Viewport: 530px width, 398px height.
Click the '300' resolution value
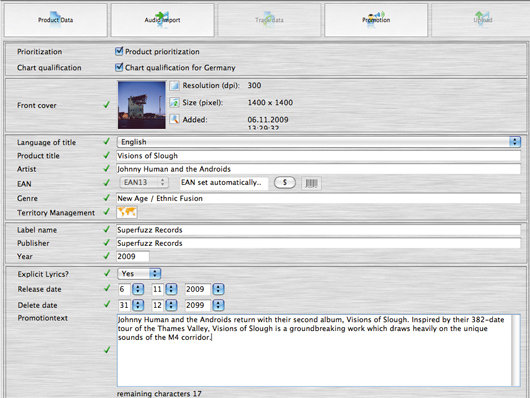pyautogui.click(x=254, y=85)
